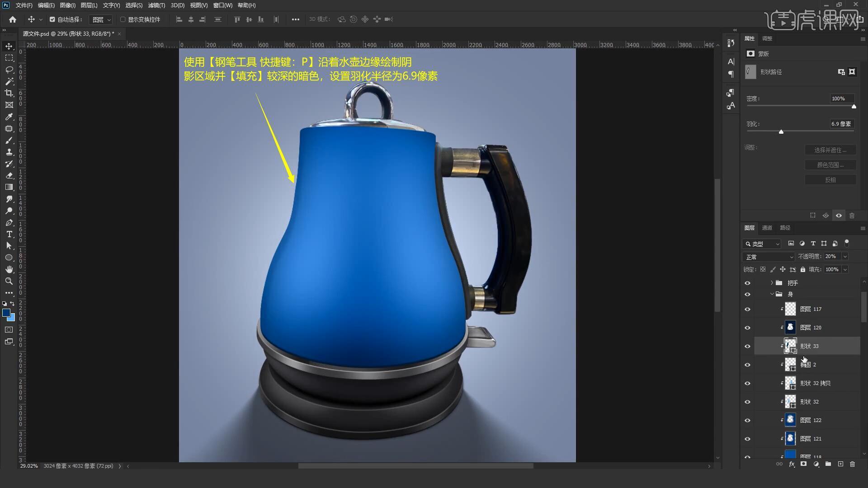Click the foreground color swatch
Screen dimensions: 868x488
pos(6,313)
